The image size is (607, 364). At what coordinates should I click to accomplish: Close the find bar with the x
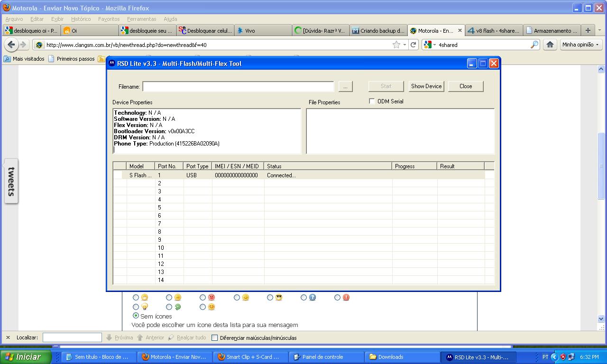(8, 337)
